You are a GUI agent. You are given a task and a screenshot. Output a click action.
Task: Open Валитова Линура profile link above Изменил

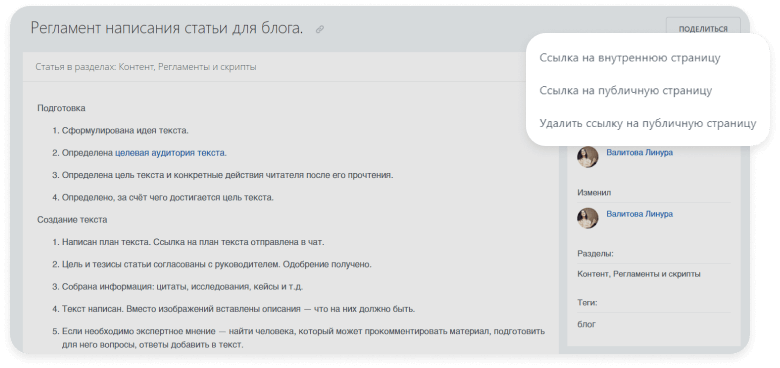639,152
